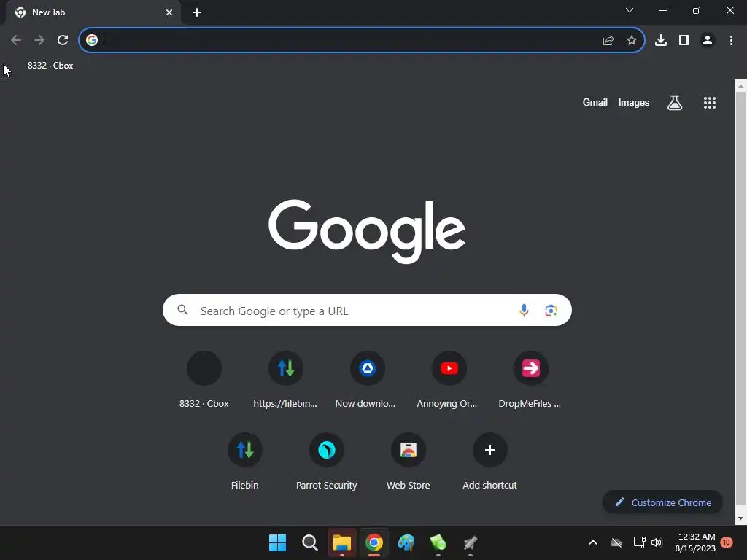Open the Images link
747x560 pixels.
click(x=634, y=102)
